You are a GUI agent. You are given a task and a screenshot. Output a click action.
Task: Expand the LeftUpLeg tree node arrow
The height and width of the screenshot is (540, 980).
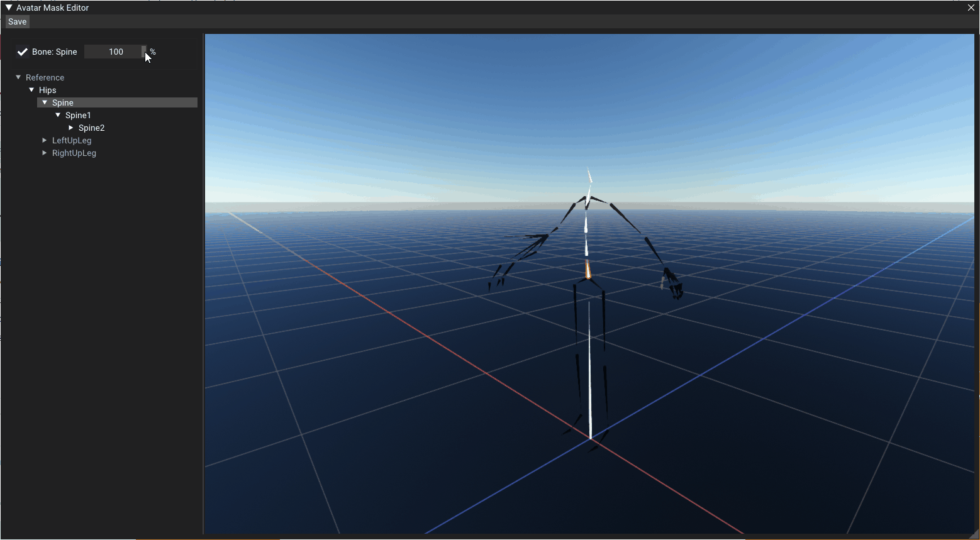point(45,140)
